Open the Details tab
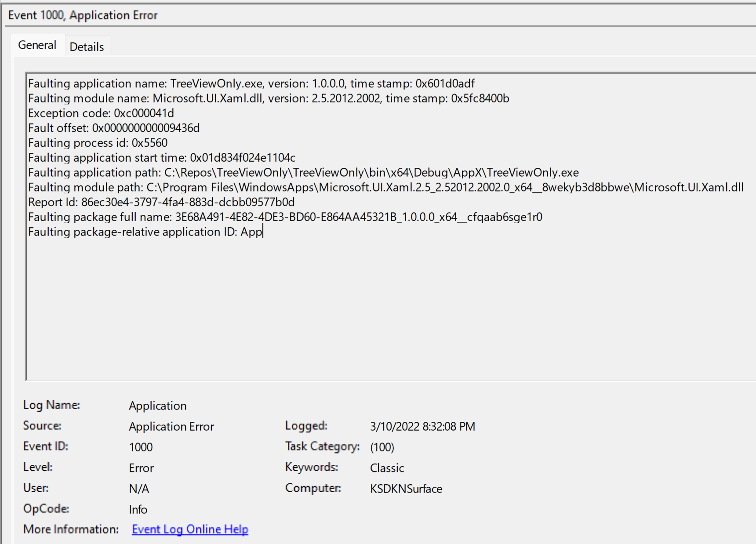Image resolution: width=756 pixels, height=544 pixels. pos(87,47)
